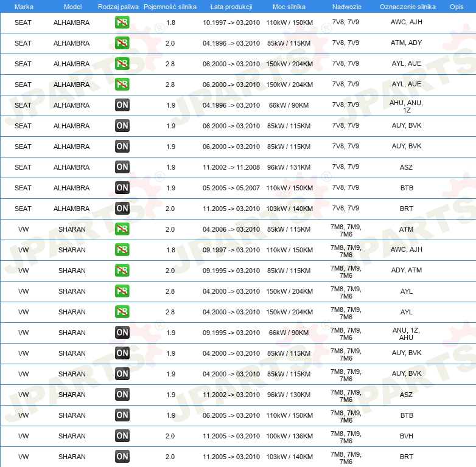Select the date cell 06.2005 -> 03.2010
476x467 pixels.
point(231,415)
